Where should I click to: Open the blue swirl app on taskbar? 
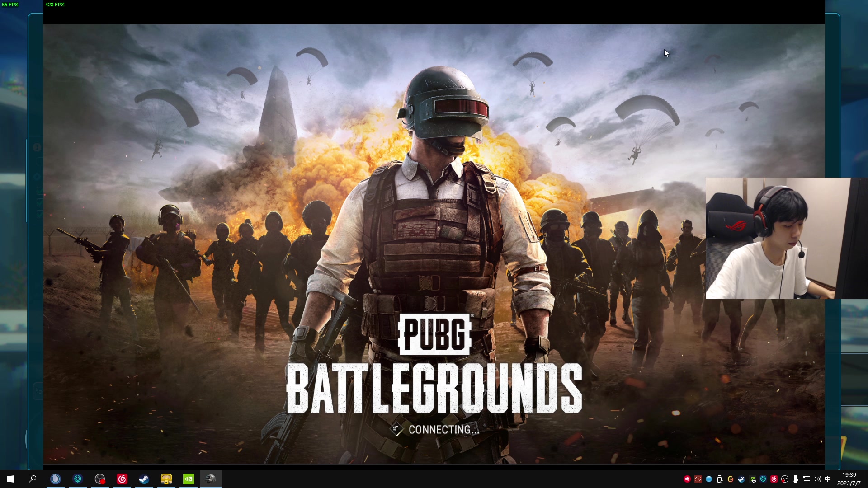[x=56, y=479]
